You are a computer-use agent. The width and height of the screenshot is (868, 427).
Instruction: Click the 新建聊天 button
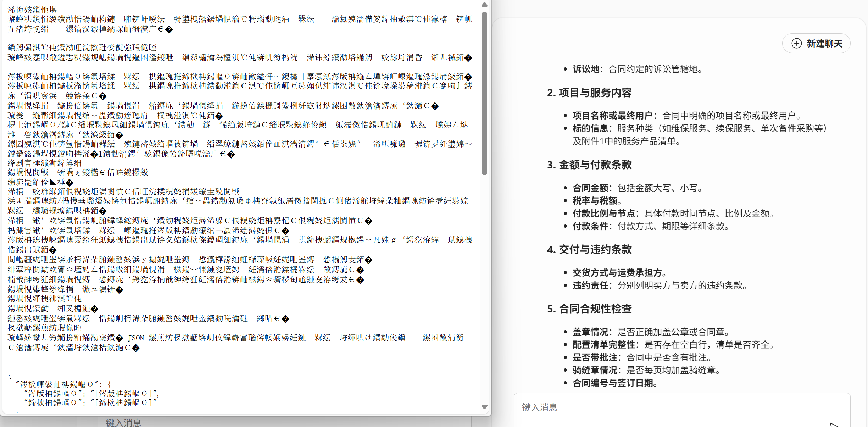pos(816,44)
